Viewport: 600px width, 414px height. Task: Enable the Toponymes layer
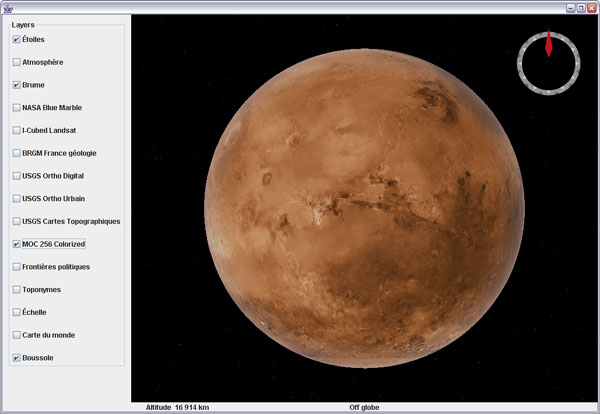click(16, 290)
